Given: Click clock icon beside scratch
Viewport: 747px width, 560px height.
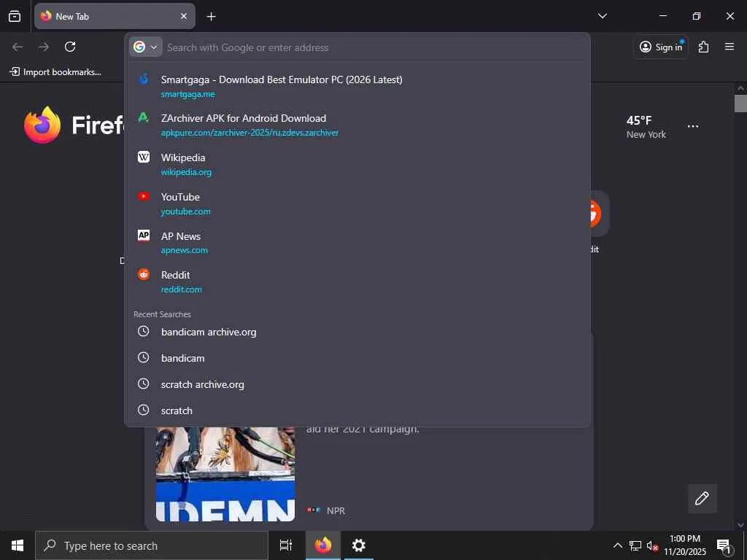Looking at the screenshot, I should (x=144, y=410).
